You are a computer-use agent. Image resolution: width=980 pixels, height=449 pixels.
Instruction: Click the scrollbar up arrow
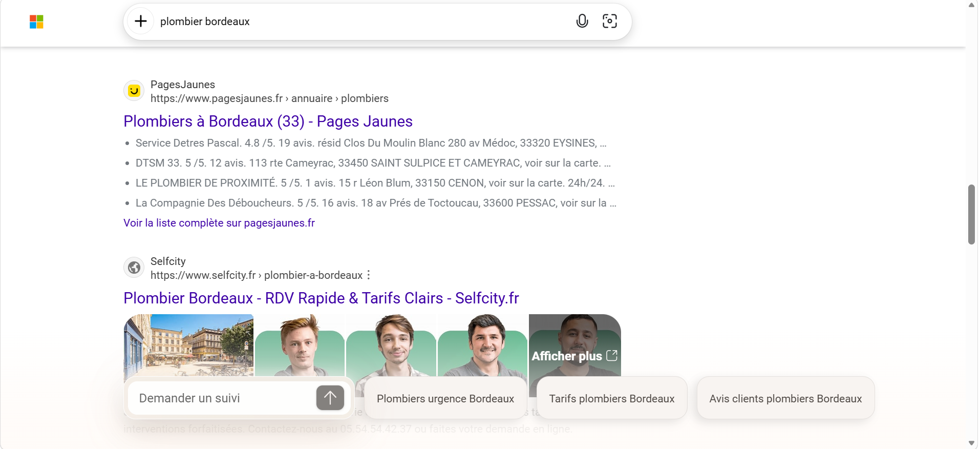coord(971,5)
